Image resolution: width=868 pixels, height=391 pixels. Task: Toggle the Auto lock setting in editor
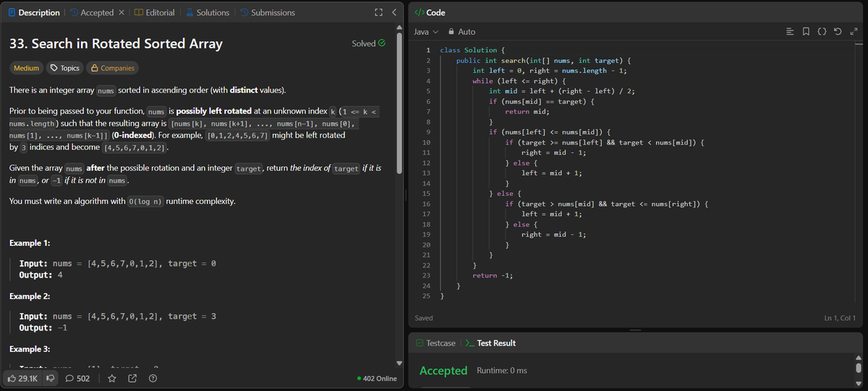462,32
